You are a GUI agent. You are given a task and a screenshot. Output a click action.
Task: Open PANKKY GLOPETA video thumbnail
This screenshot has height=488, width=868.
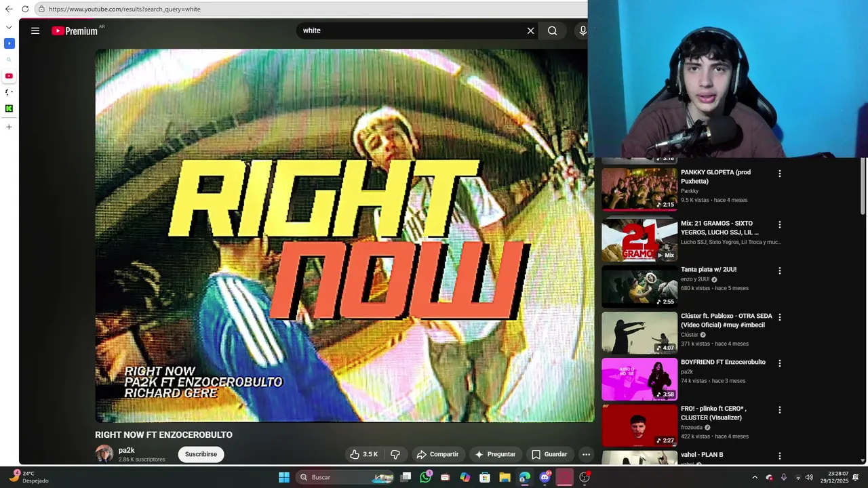point(639,189)
